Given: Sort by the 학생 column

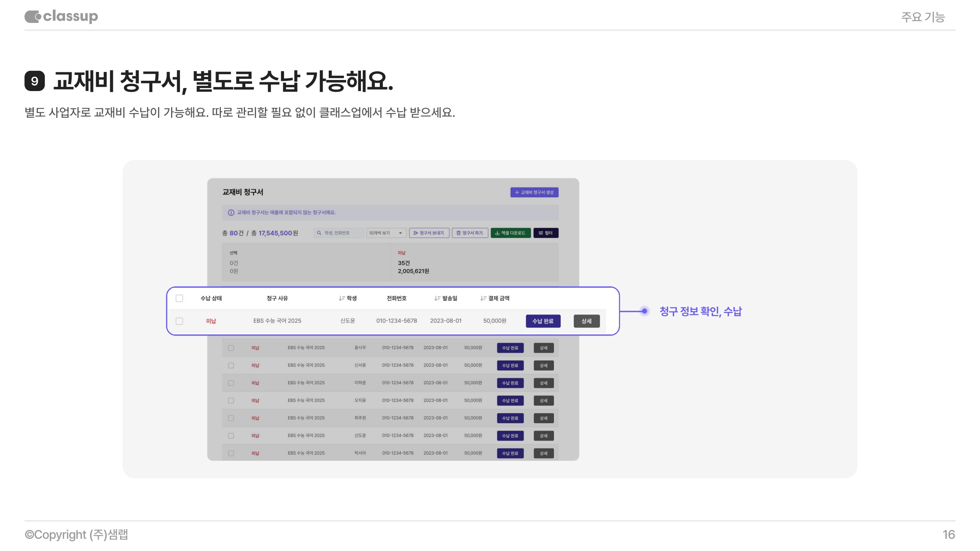Looking at the screenshot, I should coord(348,298).
